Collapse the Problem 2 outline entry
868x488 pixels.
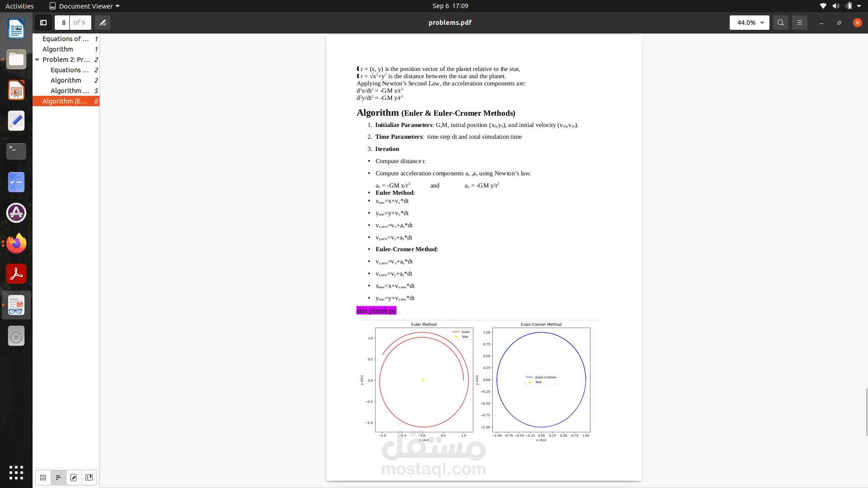37,60
